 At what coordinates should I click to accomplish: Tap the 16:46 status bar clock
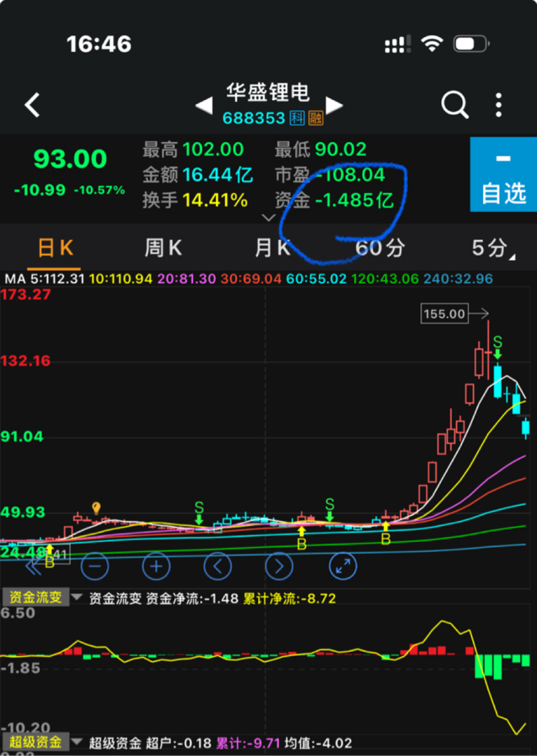[99, 44]
